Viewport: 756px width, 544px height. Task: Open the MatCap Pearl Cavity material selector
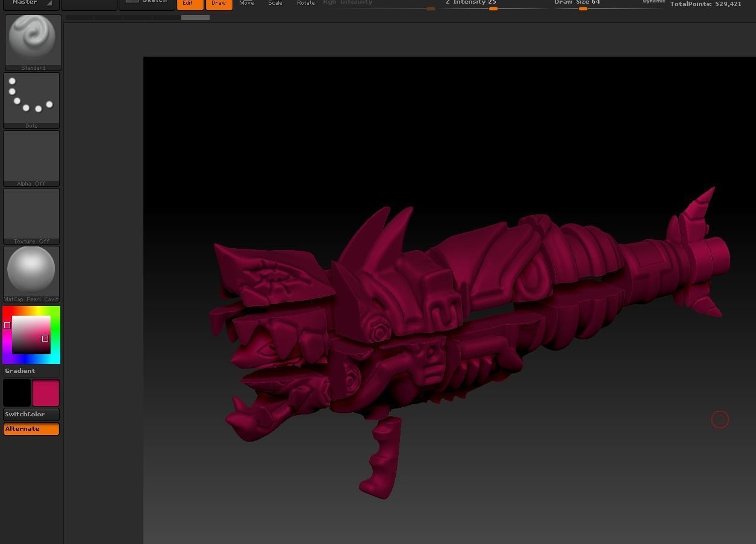(31, 274)
